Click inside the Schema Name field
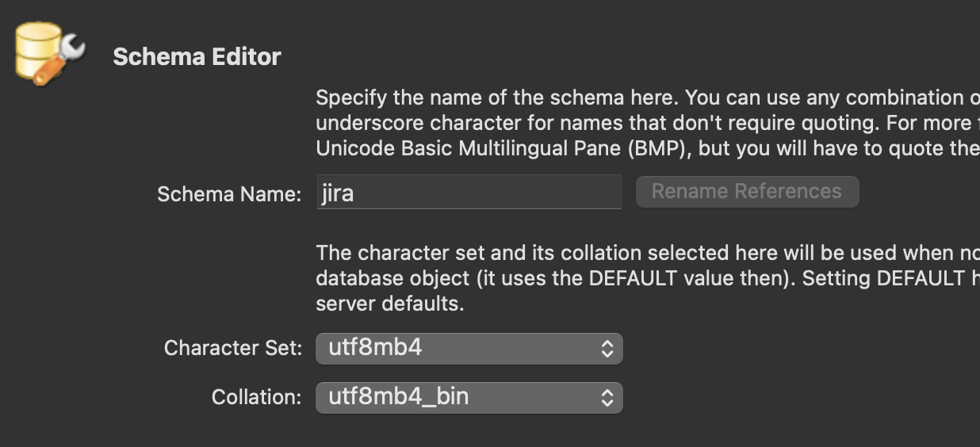Viewport: 980px width, 447px height. tap(469, 193)
